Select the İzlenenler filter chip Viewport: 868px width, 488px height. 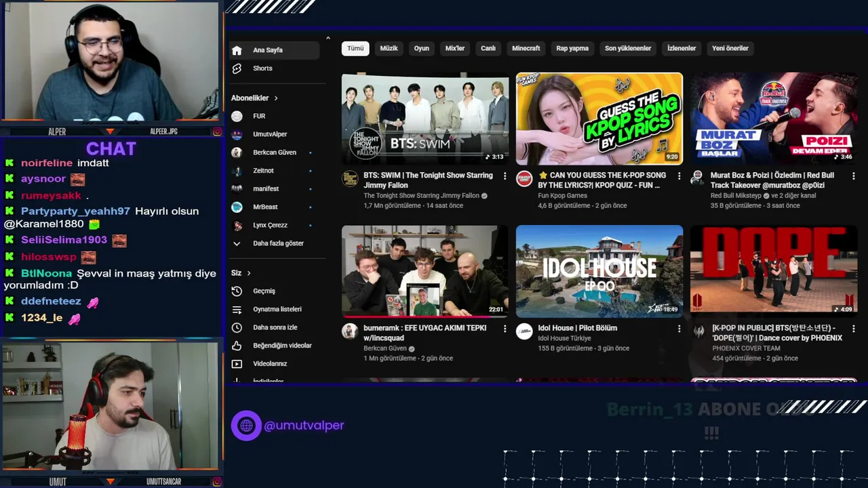click(682, 49)
